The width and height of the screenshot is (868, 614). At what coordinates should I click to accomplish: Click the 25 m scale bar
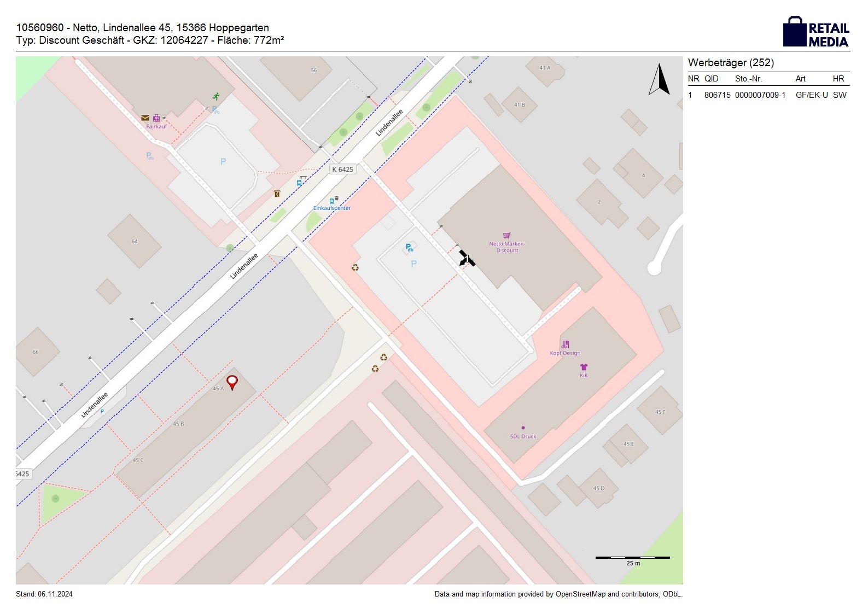[632, 558]
